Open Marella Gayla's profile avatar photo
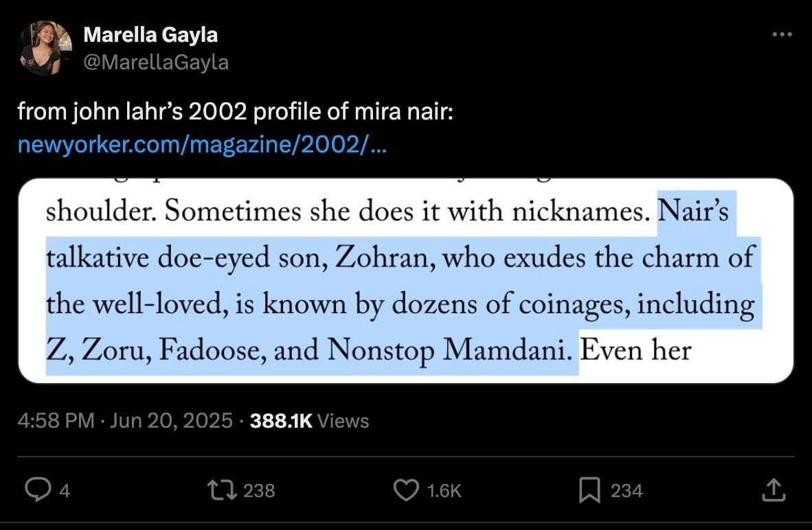Viewport: 812px width, 530px height. coord(45,48)
